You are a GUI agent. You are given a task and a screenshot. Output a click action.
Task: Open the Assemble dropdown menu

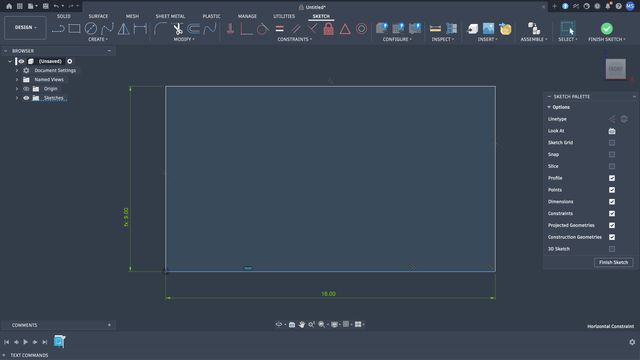(534, 39)
